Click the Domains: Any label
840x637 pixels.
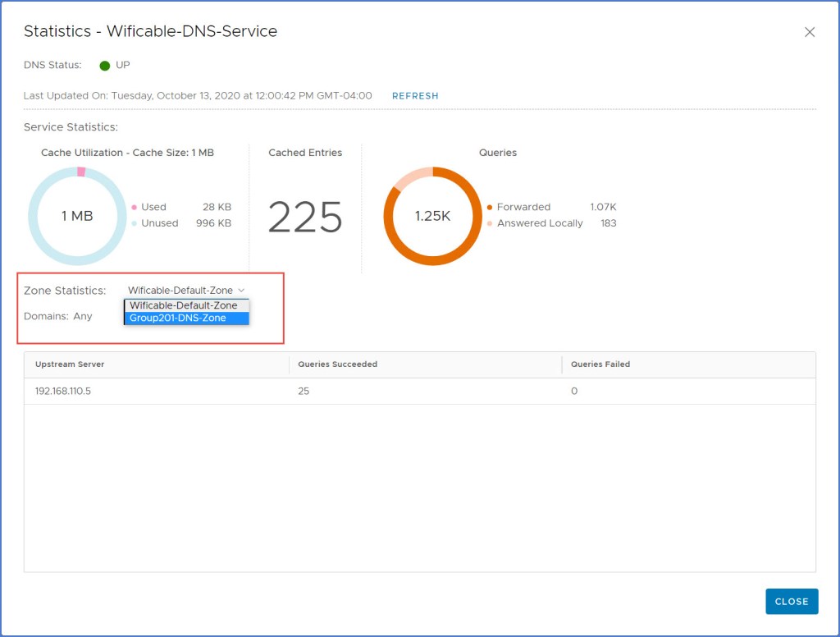click(x=58, y=316)
